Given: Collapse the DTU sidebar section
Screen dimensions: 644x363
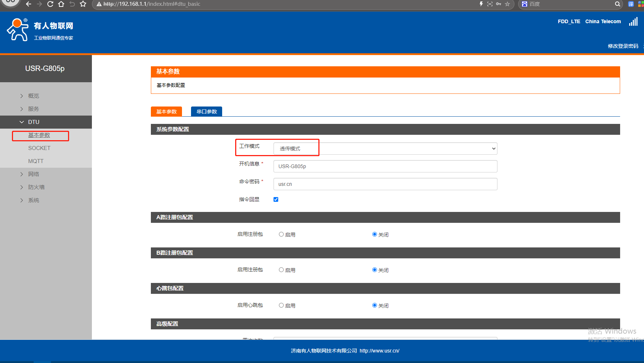Looking at the screenshot, I should (34, 122).
